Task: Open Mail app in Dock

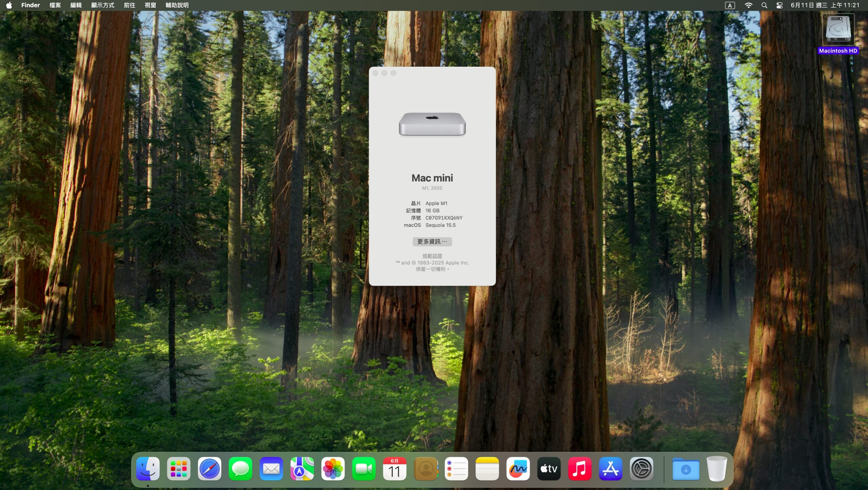Action: [x=271, y=469]
